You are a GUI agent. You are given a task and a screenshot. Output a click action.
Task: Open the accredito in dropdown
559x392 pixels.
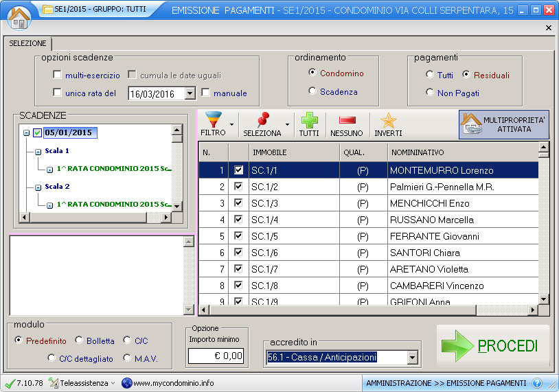pyautogui.click(x=412, y=357)
